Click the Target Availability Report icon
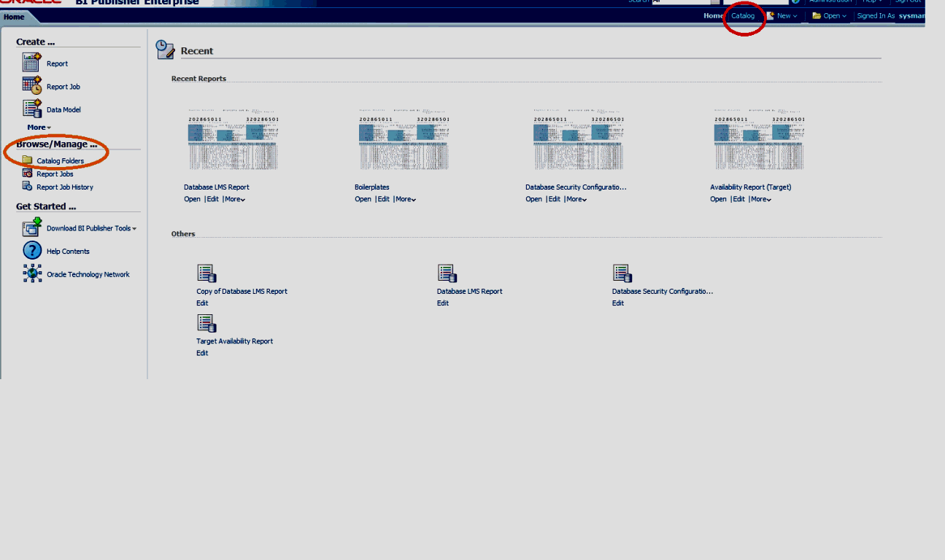Viewport: 945px width, 560px height. point(207,323)
